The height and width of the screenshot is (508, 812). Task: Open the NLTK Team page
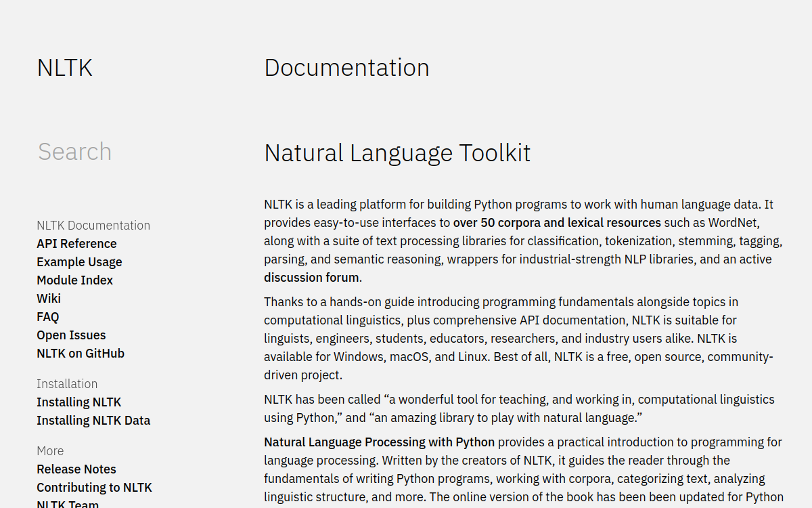(68, 504)
